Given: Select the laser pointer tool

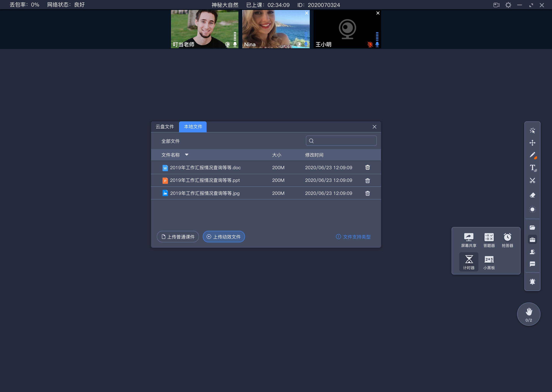Looking at the screenshot, I should coord(533,209).
